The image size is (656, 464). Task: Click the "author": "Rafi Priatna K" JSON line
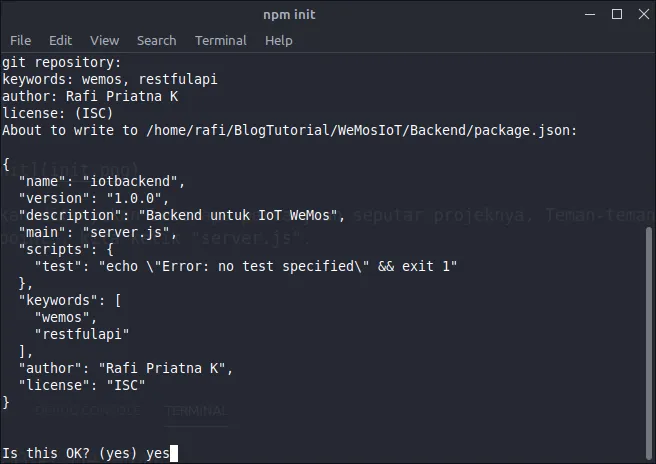126,368
